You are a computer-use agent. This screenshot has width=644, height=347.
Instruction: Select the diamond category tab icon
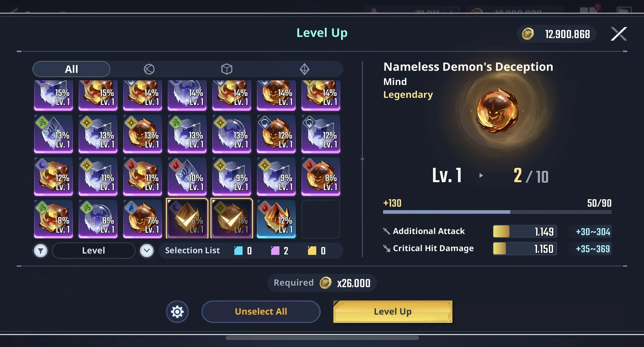(x=304, y=69)
